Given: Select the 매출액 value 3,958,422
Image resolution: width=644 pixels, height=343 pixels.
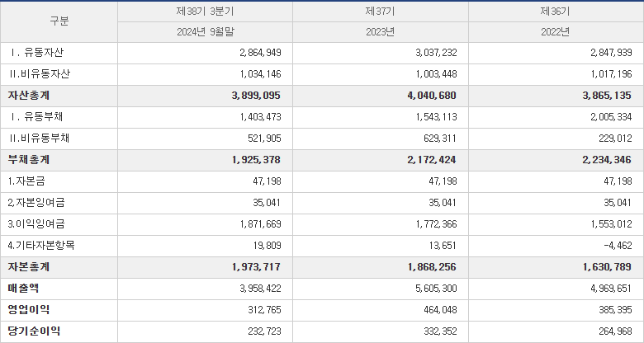Looking at the screenshot, I should [260, 289].
